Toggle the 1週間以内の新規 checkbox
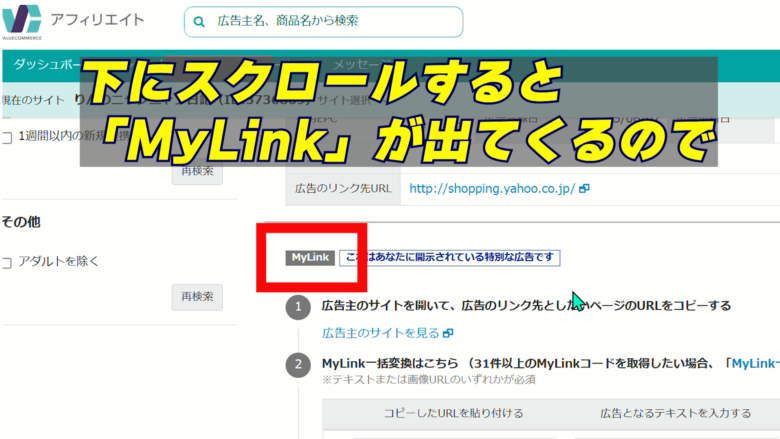Viewport: 780px width, 439px height. (7, 137)
